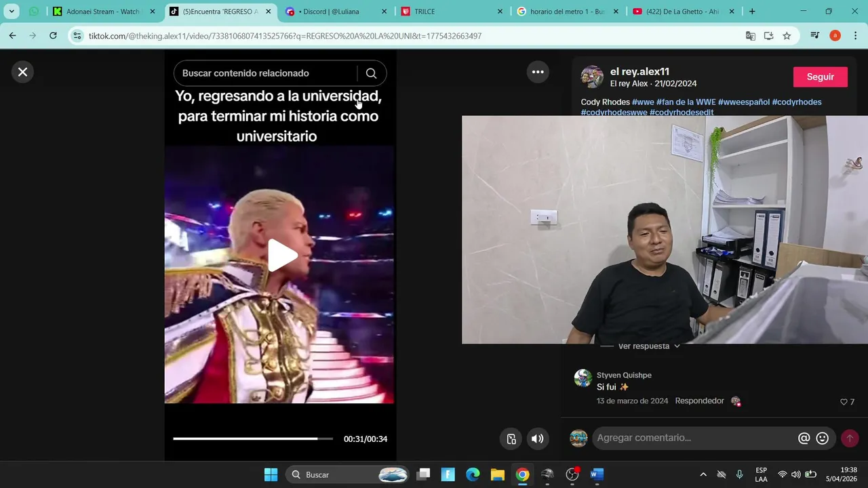Like Styven Quishpe's comment heart icon
The height and width of the screenshot is (488, 868).
coord(844,402)
